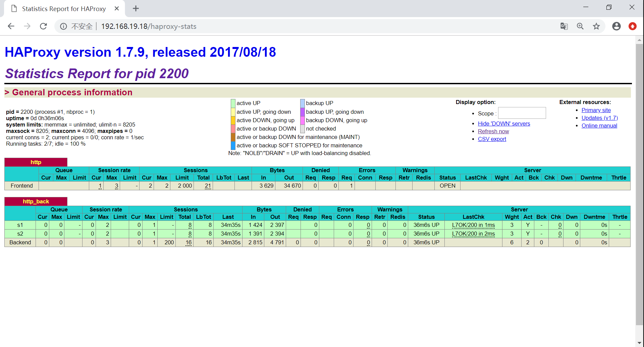Click Backend bytes in 2 815

255,242
